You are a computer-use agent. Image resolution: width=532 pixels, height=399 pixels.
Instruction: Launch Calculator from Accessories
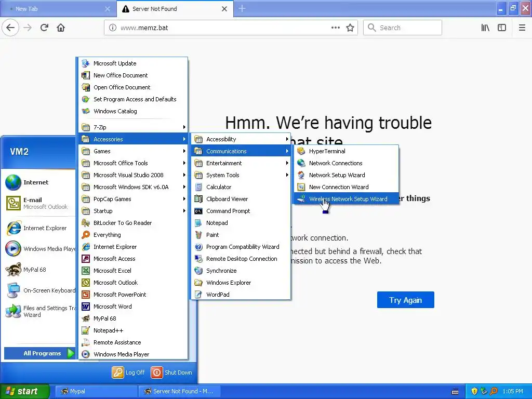(241, 187)
